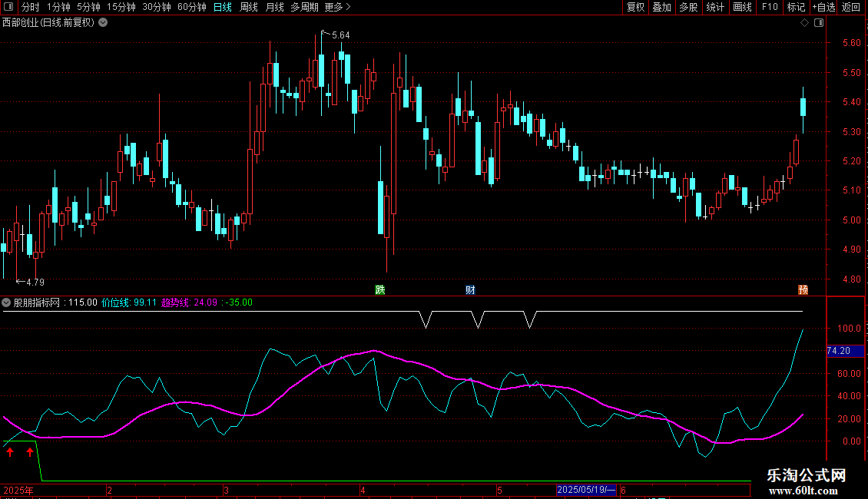
Task: Click the 4.79 low price label
Action: pos(35,283)
